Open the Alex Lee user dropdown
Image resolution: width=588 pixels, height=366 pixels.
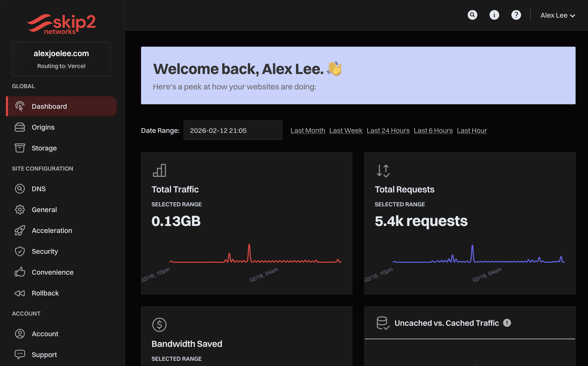(x=557, y=15)
